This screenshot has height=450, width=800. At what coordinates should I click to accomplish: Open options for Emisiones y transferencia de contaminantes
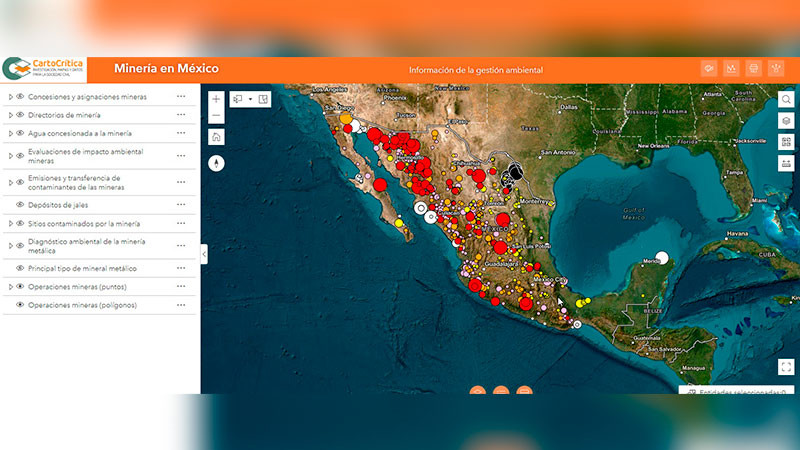(x=181, y=182)
